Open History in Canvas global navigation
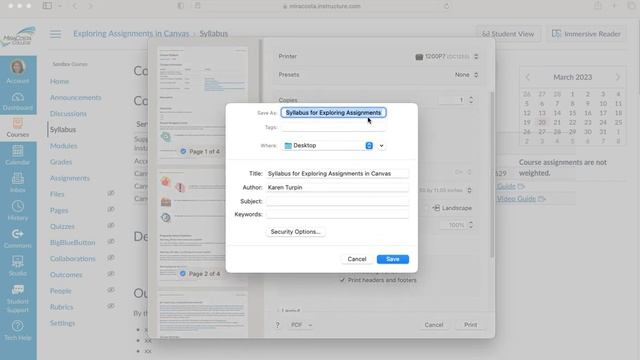Viewport: 640px width, 360px height. coord(18,211)
